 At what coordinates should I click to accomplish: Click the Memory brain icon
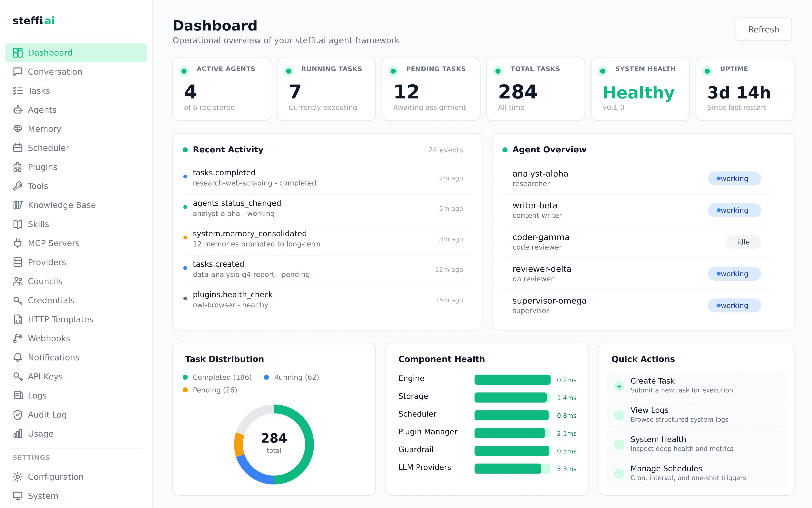[x=18, y=129]
